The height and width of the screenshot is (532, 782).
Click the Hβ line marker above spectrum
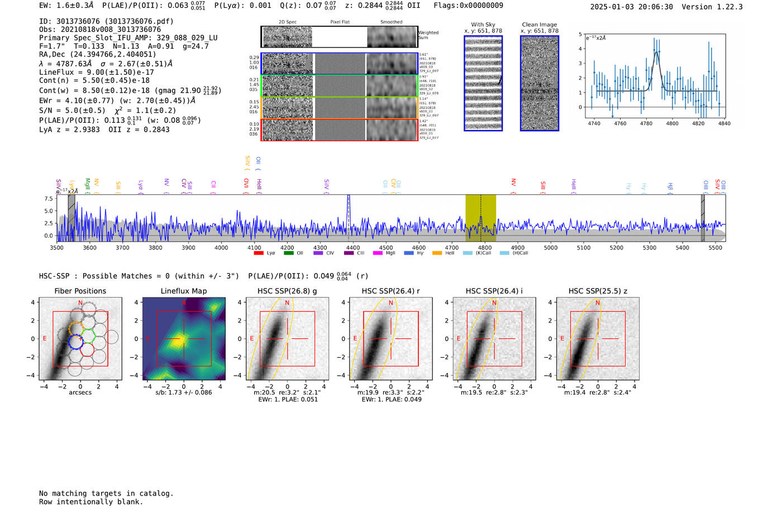[x=670, y=186]
